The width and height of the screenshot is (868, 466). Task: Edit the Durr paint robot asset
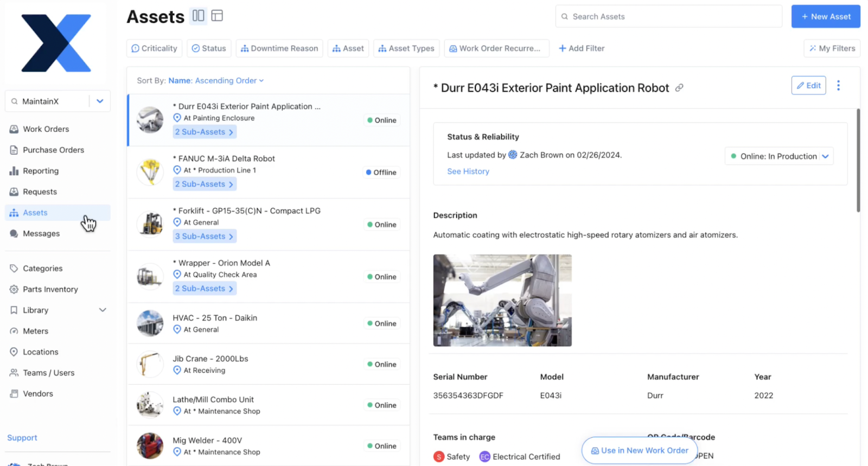(808, 85)
